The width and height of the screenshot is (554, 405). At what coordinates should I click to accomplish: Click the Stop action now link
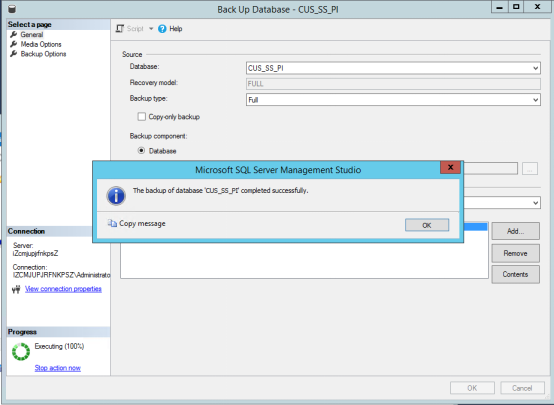pos(58,368)
